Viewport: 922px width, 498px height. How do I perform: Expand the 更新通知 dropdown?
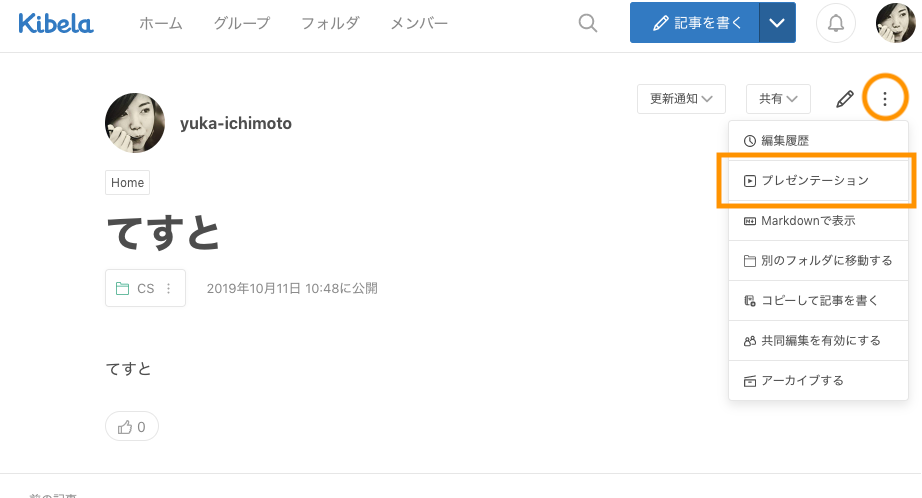[681, 99]
